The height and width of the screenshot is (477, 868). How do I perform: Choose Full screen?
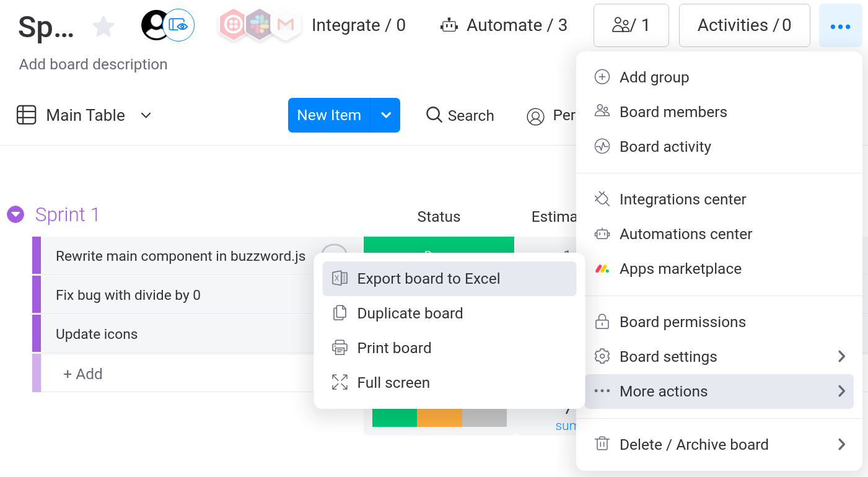(x=449, y=382)
